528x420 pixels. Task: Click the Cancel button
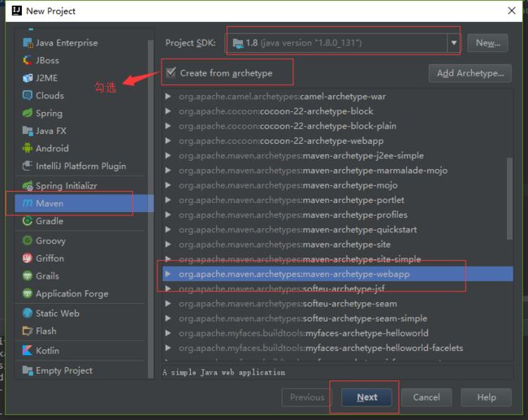pyautogui.click(x=426, y=397)
